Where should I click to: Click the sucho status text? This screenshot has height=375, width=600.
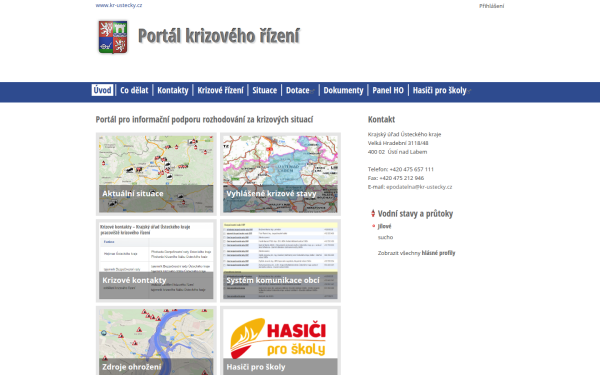(385, 237)
